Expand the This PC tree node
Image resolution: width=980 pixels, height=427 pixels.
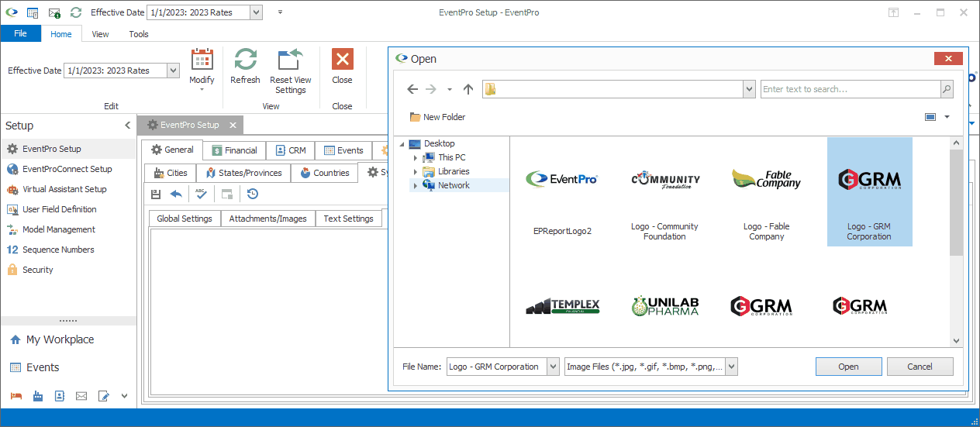[x=416, y=157]
